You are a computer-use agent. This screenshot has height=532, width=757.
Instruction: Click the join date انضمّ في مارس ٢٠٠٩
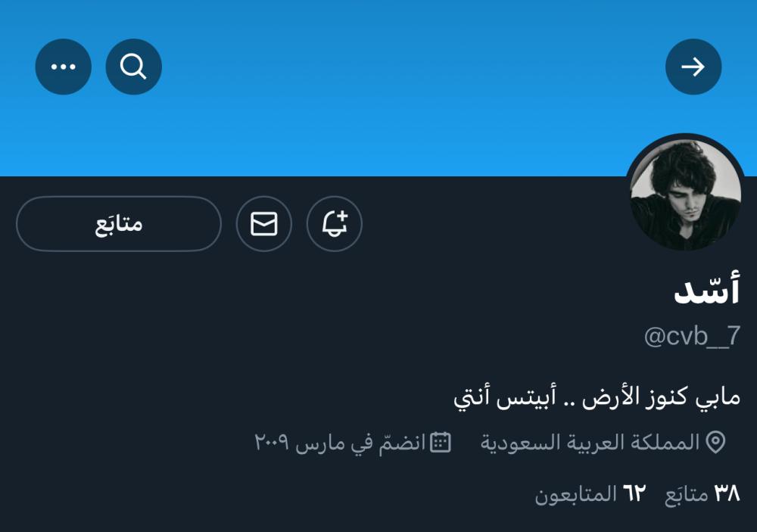point(340,442)
